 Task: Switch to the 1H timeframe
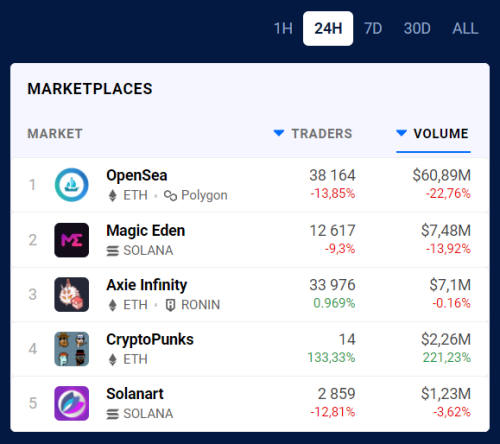click(283, 28)
